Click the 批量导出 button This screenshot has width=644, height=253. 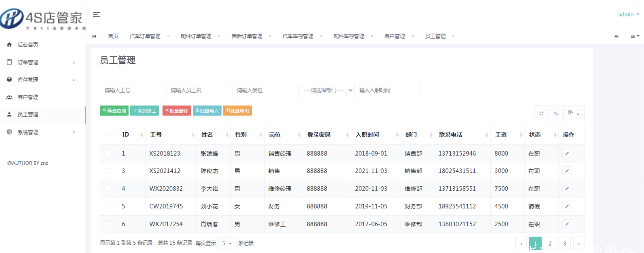(x=238, y=111)
